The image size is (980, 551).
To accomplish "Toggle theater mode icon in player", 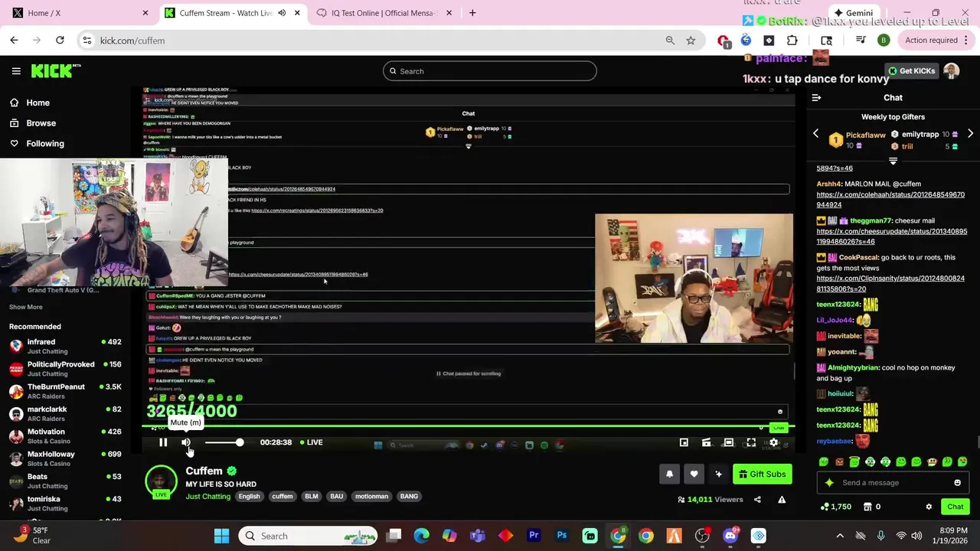I will 729,442.
